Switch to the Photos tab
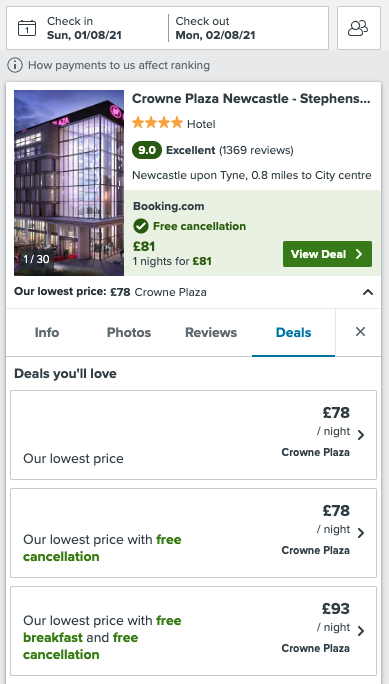389x684 pixels. click(x=129, y=332)
